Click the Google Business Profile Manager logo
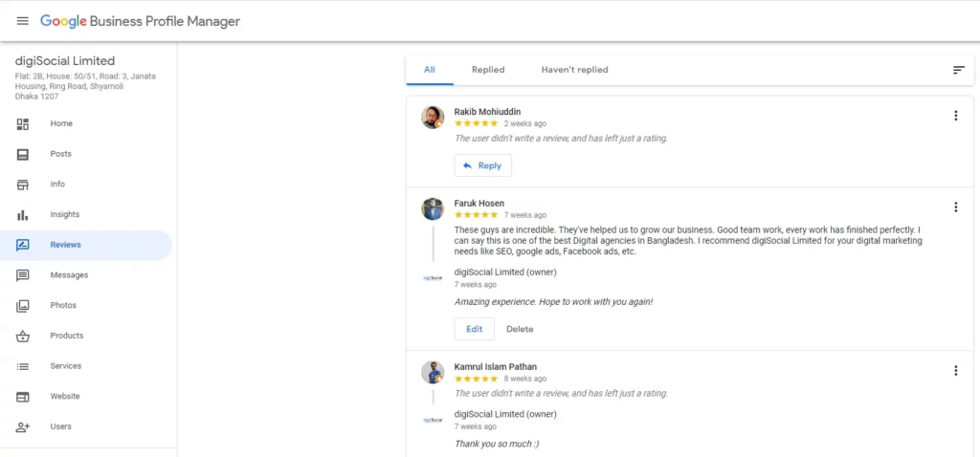This screenshot has width=980, height=457. tap(140, 21)
